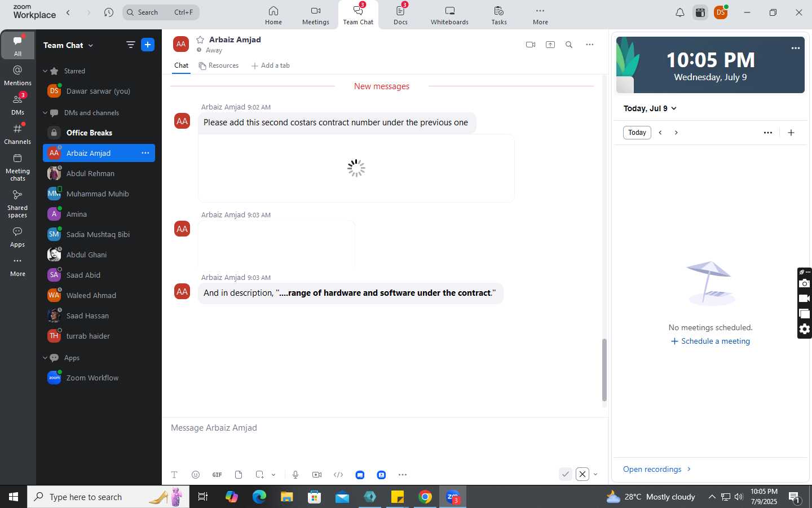Click the Today button in calendar
Viewport: 812px width, 508px height.
coord(637,133)
